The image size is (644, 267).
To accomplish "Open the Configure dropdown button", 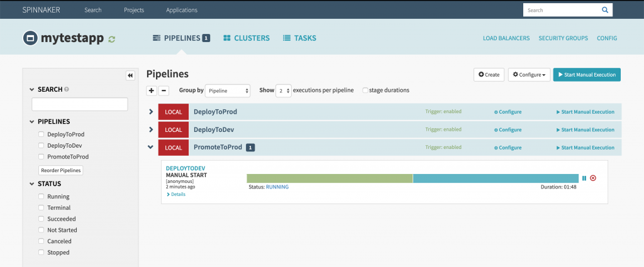I will click(x=529, y=75).
